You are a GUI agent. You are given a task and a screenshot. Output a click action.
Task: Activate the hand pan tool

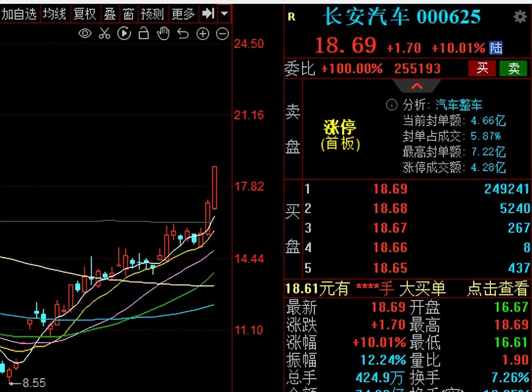(163, 33)
